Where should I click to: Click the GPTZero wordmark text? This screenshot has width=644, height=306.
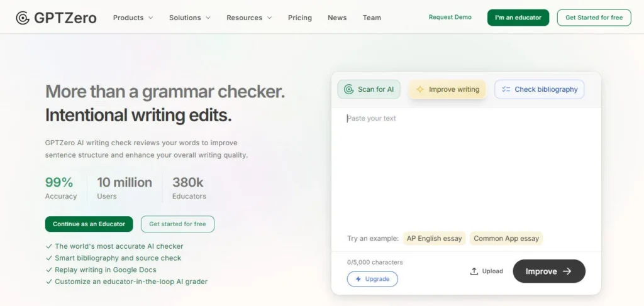tap(65, 18)
